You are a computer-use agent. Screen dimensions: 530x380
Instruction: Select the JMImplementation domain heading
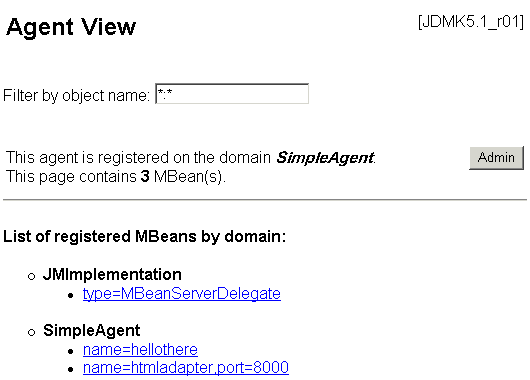112,274
